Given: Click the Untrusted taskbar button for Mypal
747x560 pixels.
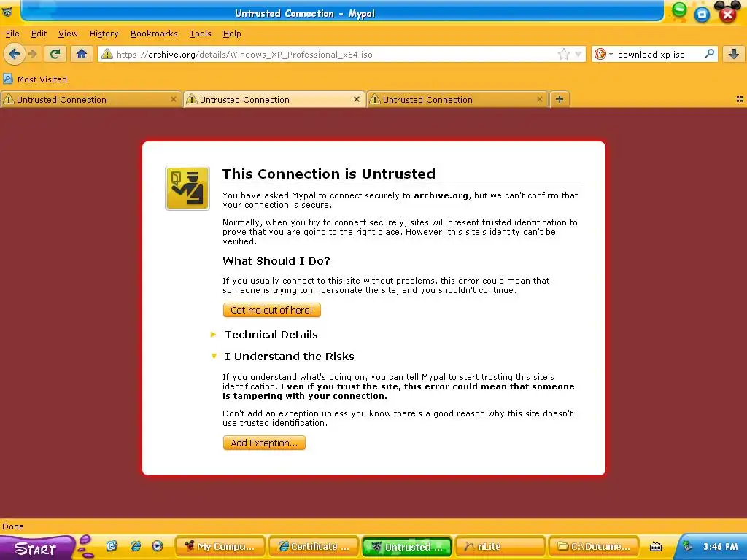Looking at the screenshot, I should point(407,547).
